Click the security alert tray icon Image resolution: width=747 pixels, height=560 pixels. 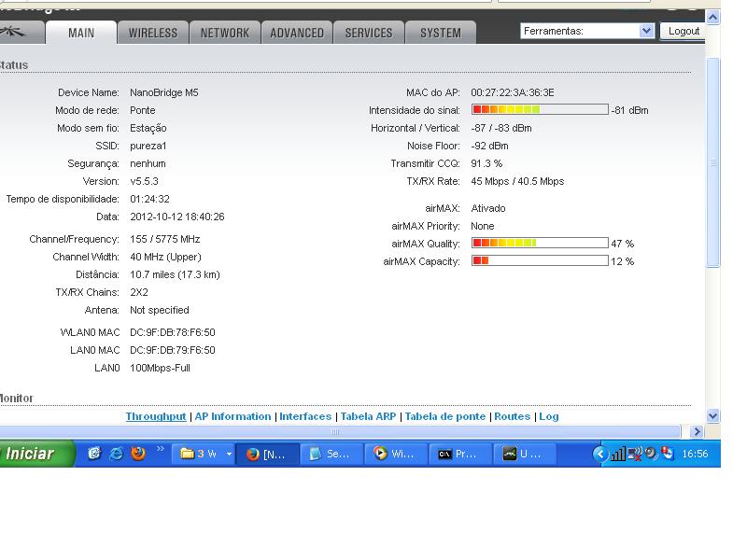[x=668, y=454]
